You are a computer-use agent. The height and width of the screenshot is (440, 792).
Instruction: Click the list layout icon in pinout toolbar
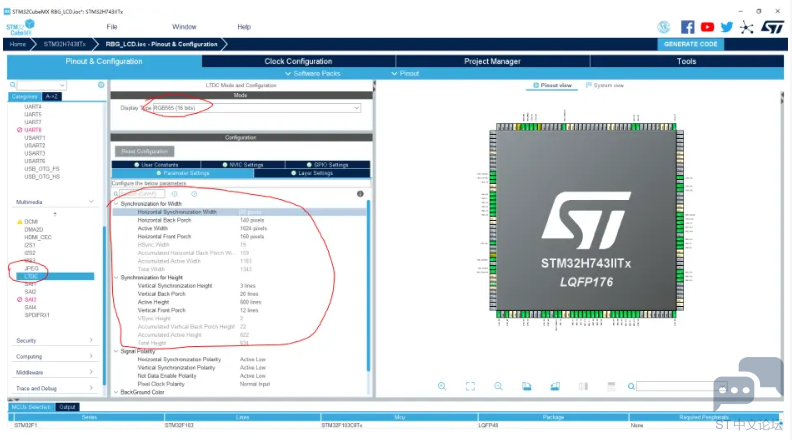pos(611,386)
